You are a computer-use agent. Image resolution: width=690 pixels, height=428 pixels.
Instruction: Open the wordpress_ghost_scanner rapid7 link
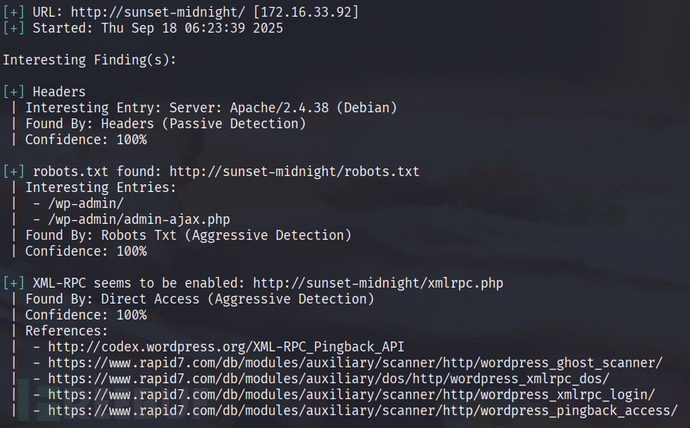pyautogui.click(x=355, y=363)
